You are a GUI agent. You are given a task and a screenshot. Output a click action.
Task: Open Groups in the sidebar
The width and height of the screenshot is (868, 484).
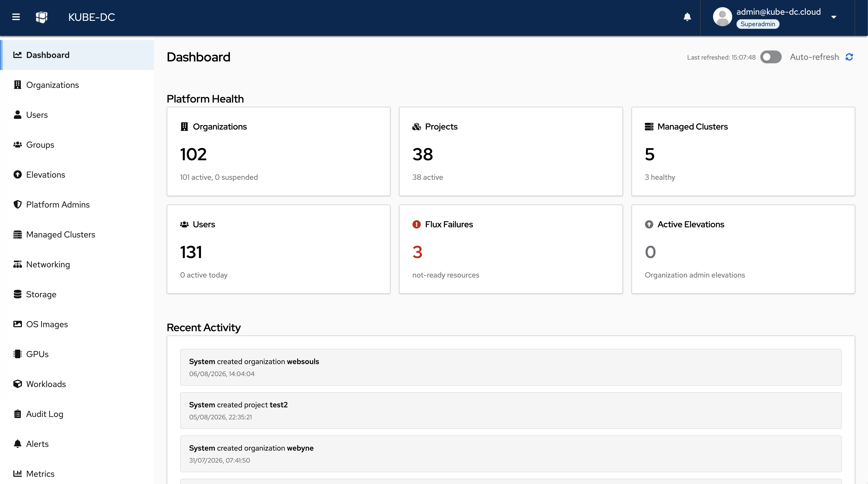[x=77, y=145]
